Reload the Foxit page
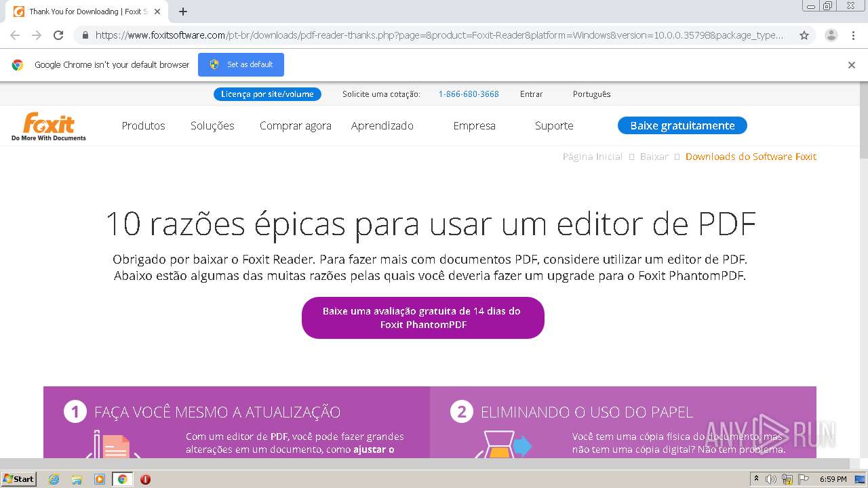 [x=58, y=35]
